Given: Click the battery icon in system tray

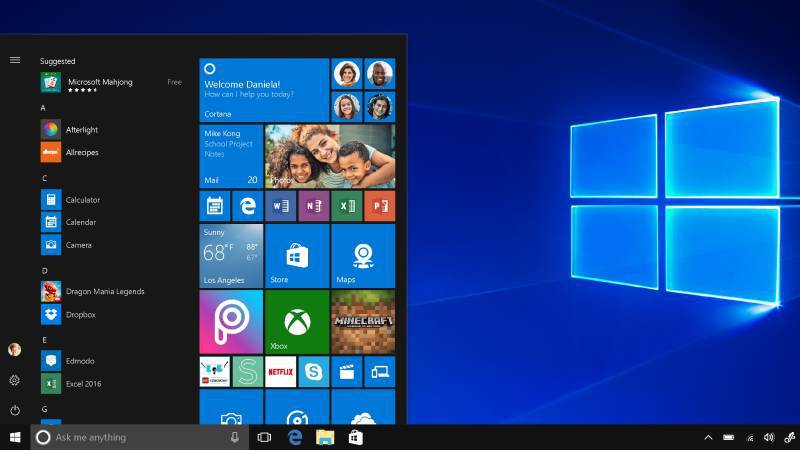Looking at the screenshot, I should coord(729,437).
